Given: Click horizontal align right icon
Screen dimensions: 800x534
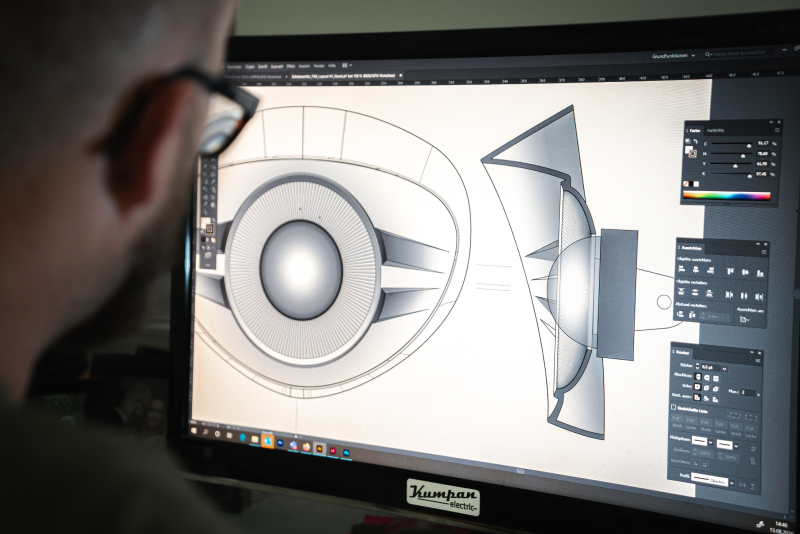Looking at the screenshot, I should 711,271.
